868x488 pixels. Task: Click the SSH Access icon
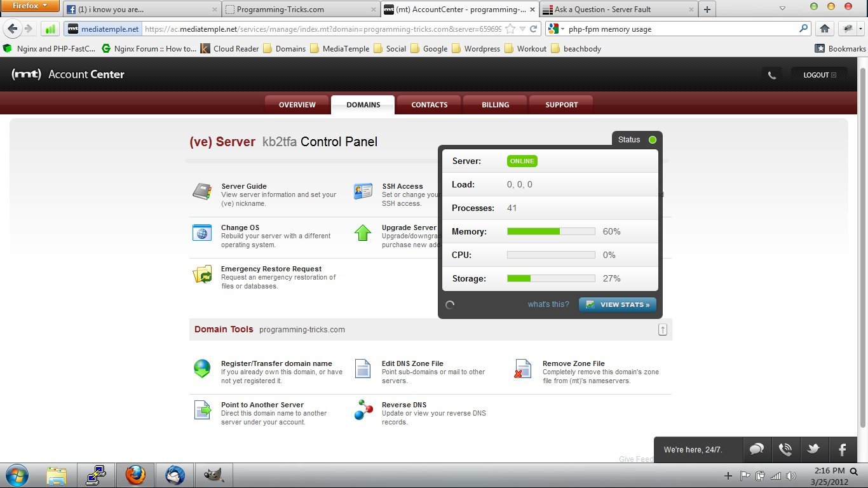tap(363, 192)
